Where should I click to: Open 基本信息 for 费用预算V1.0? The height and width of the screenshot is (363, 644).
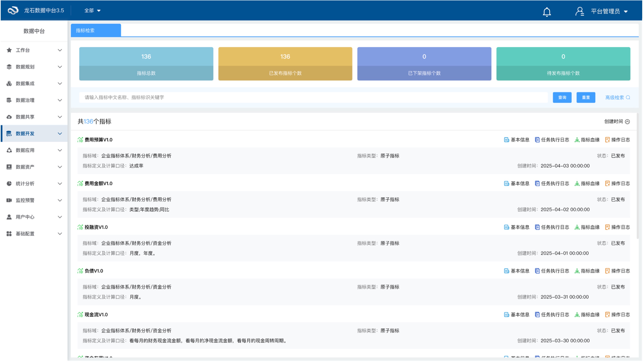coord(516,140)
